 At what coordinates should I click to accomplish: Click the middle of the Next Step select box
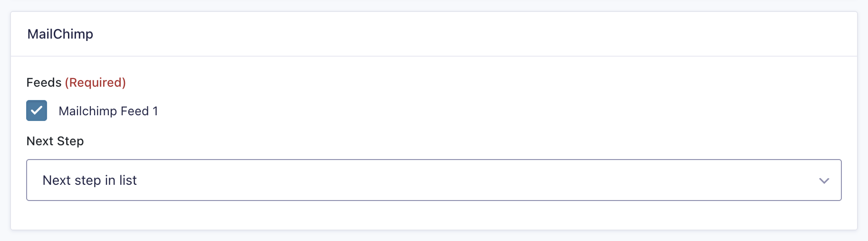(x=434, y=180)
